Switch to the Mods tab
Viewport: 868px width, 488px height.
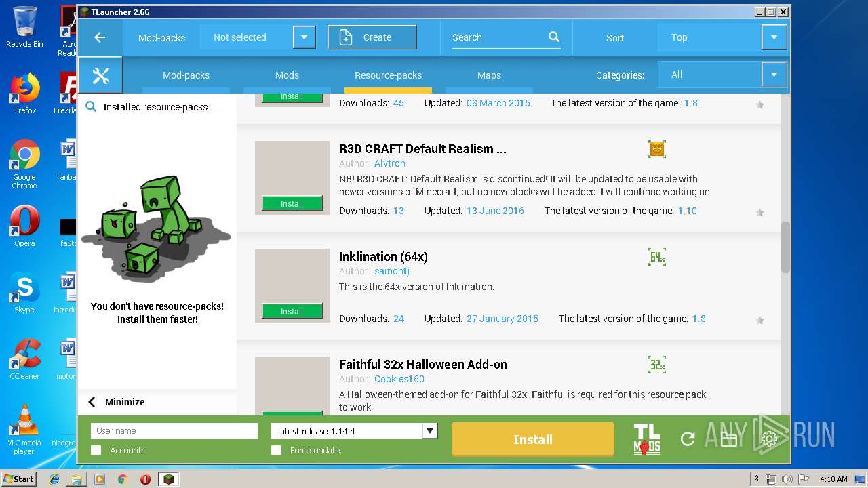(287, 75)
